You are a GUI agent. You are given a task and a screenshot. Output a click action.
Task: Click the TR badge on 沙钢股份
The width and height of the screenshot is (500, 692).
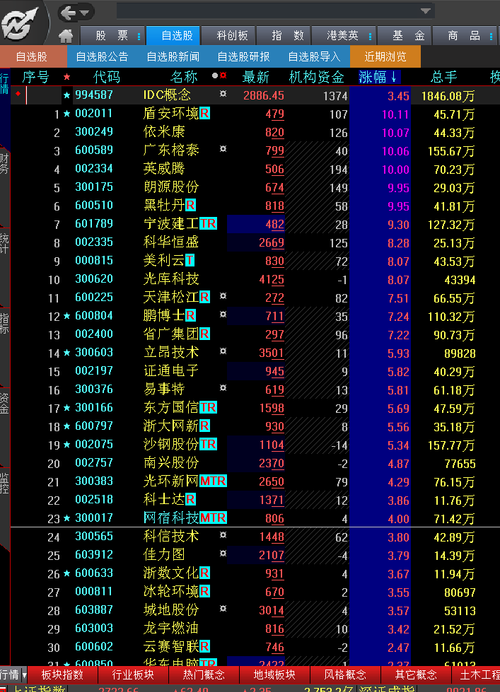pyautogui.click(x=208, y=444)
